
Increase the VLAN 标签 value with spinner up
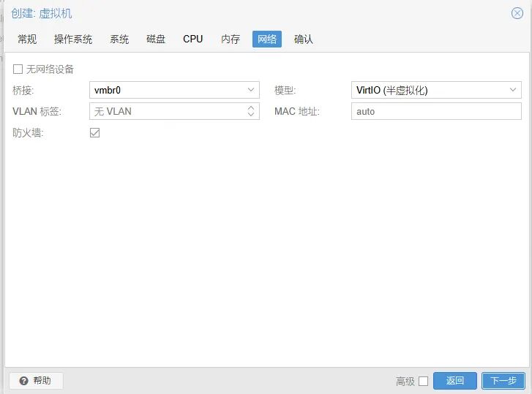tap(251, 107)
